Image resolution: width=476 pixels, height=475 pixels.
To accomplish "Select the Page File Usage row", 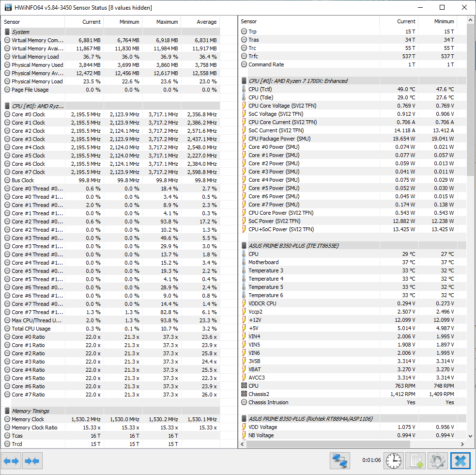I will [110, 90].
